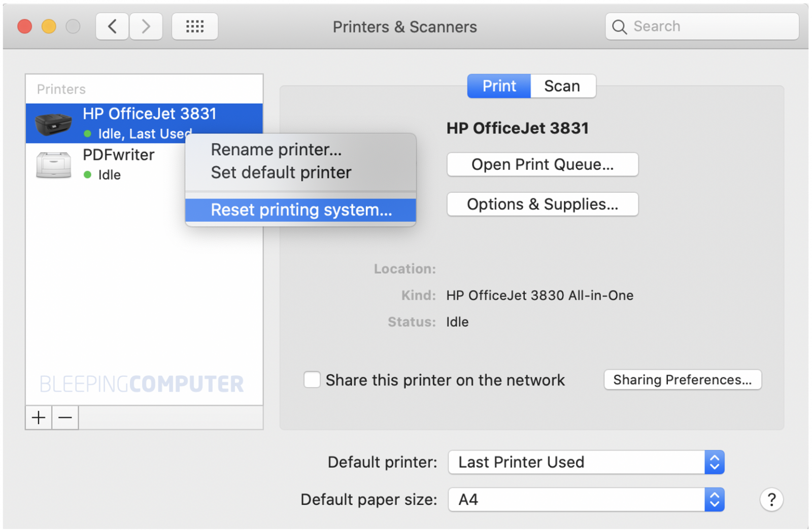Image resolution: width=812 pixels, height=530 pixels.
Task: Select PDFwriter in the printers list
Action: (144, 164)
